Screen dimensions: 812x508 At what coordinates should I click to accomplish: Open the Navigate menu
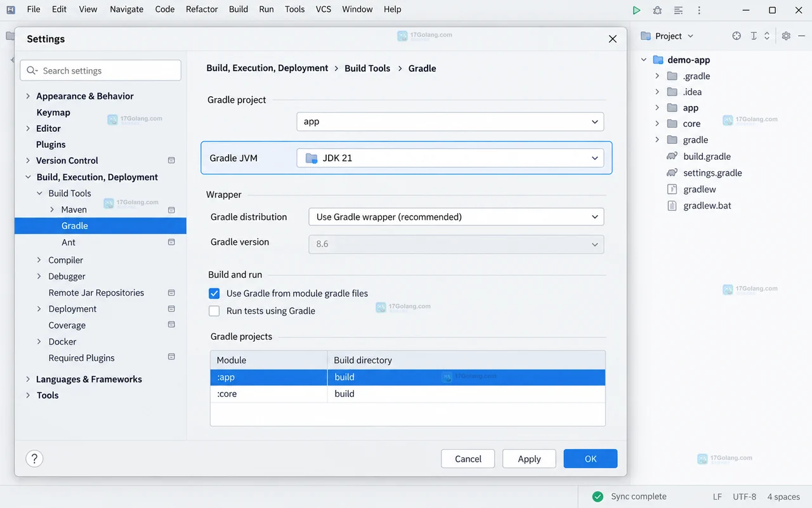[x=127, y=10]
